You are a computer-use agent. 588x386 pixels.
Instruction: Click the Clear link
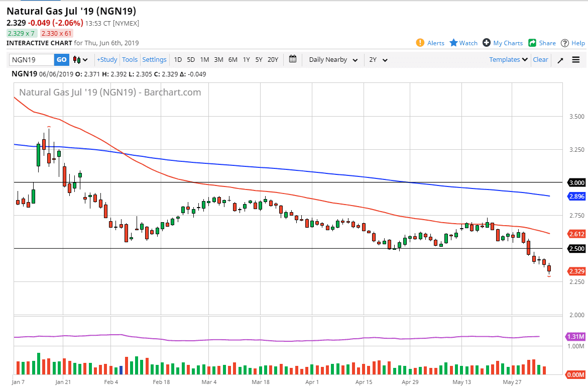[540, 59]
